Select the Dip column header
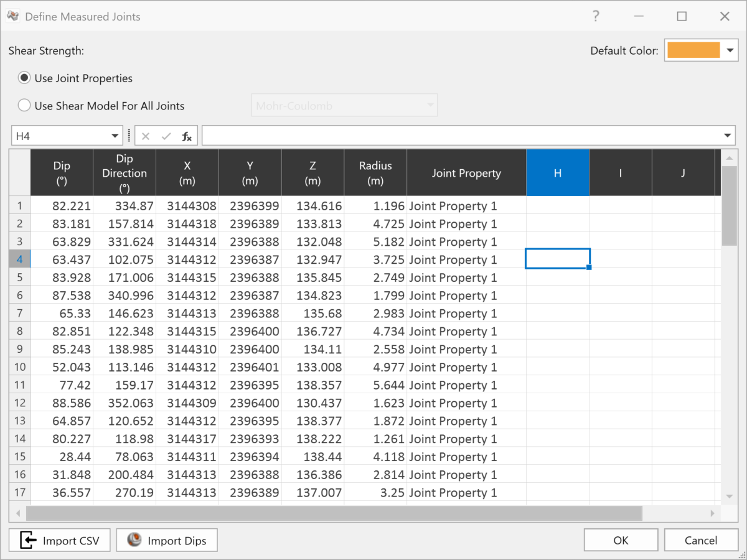This screenshot has height=560, width=747. coord(62,172)
